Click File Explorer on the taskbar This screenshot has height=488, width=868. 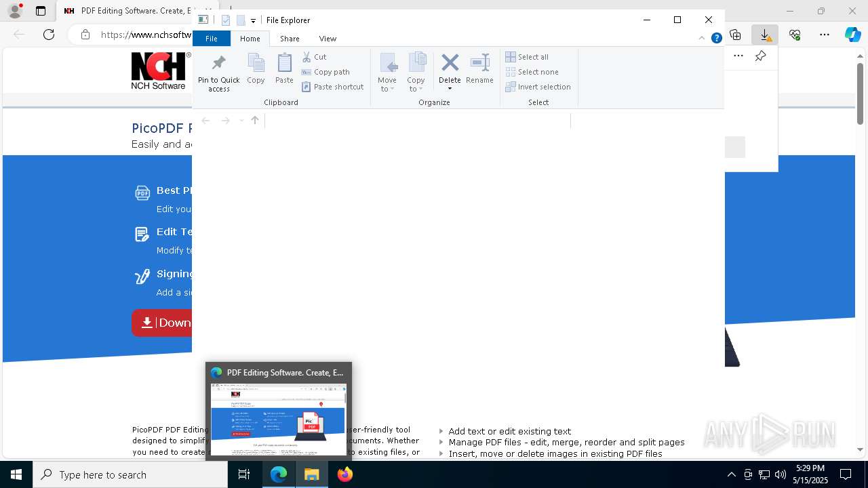(312, 474)
